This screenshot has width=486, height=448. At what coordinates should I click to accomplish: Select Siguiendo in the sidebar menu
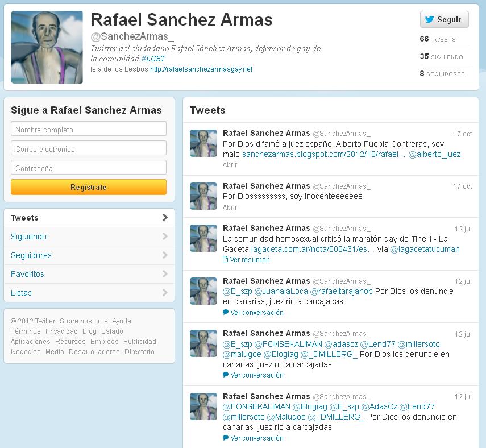[x=89, y=237]
